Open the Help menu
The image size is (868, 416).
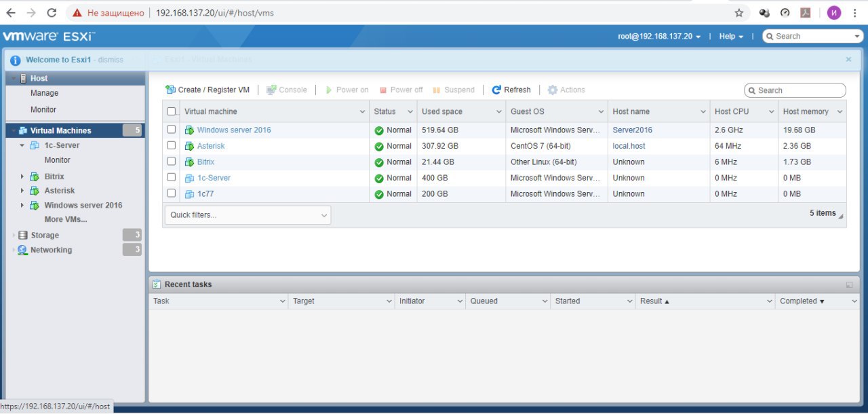731,36
